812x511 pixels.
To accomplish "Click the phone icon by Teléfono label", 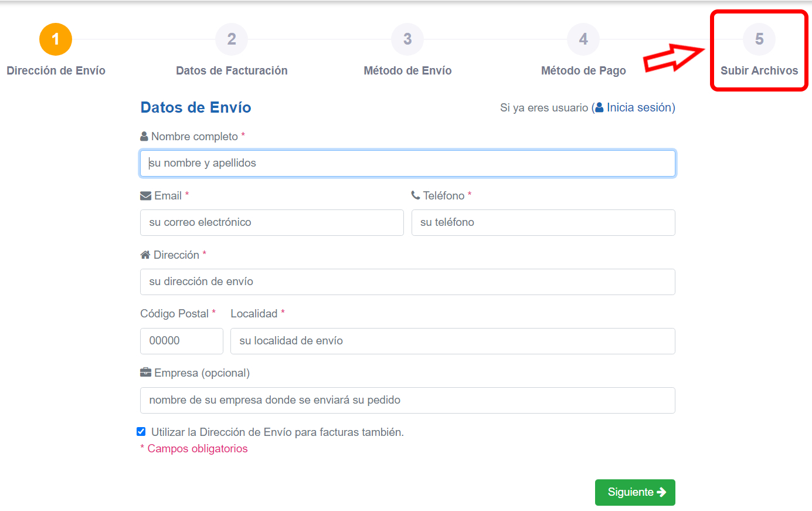I will [x=416, y=195].
